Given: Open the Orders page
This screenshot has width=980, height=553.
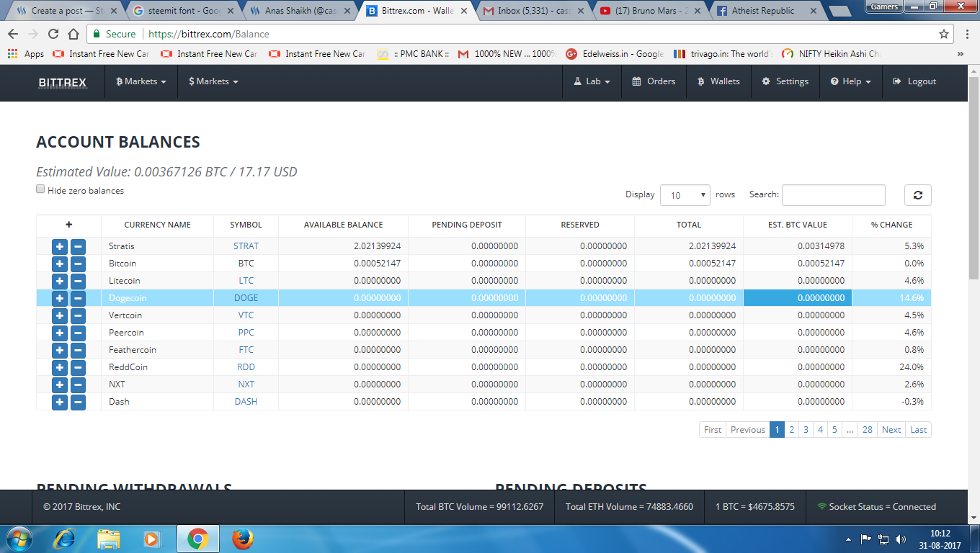Looking at the screenshot, I should point(654,81).
